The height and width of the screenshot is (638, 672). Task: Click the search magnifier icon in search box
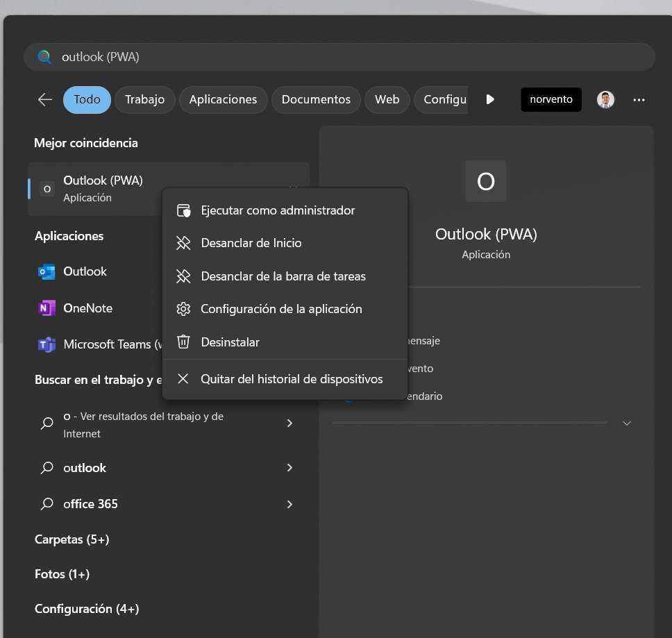tap(44, 56)
